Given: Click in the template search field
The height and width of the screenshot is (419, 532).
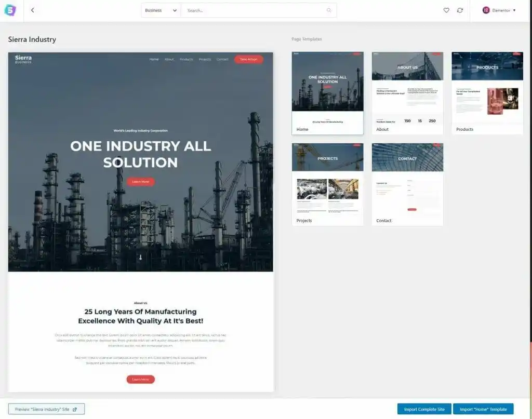Looking at the screenshot, I should [255, 10].
